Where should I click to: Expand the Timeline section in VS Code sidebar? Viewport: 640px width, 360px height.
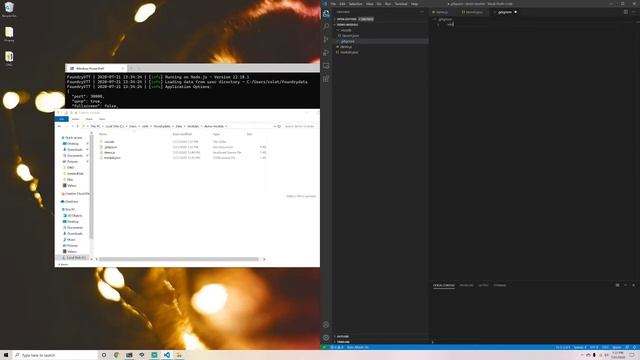pyautogui.click(x=343, y=342)
